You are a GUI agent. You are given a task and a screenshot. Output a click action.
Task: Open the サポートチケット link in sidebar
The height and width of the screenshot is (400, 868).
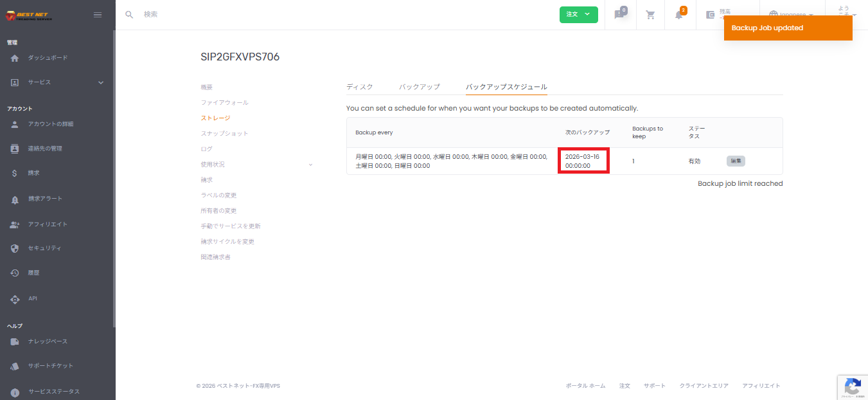(15, 366)
